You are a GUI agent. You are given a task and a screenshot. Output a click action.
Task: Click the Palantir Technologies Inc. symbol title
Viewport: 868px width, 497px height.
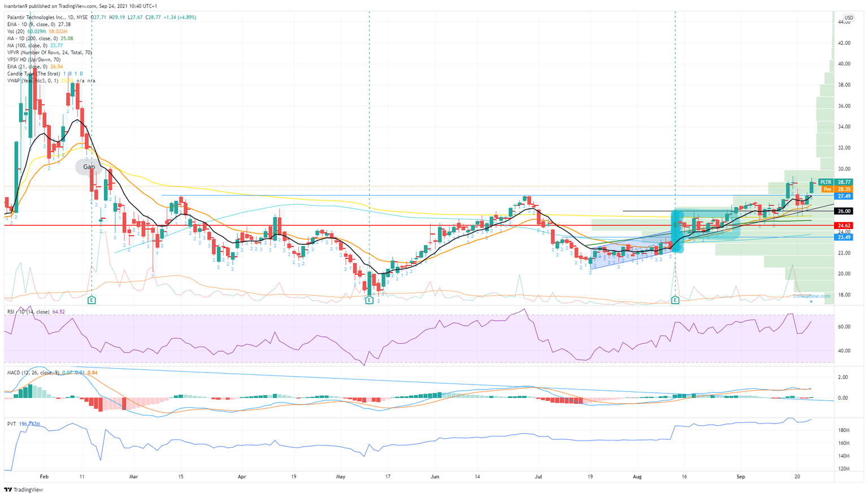48,18
